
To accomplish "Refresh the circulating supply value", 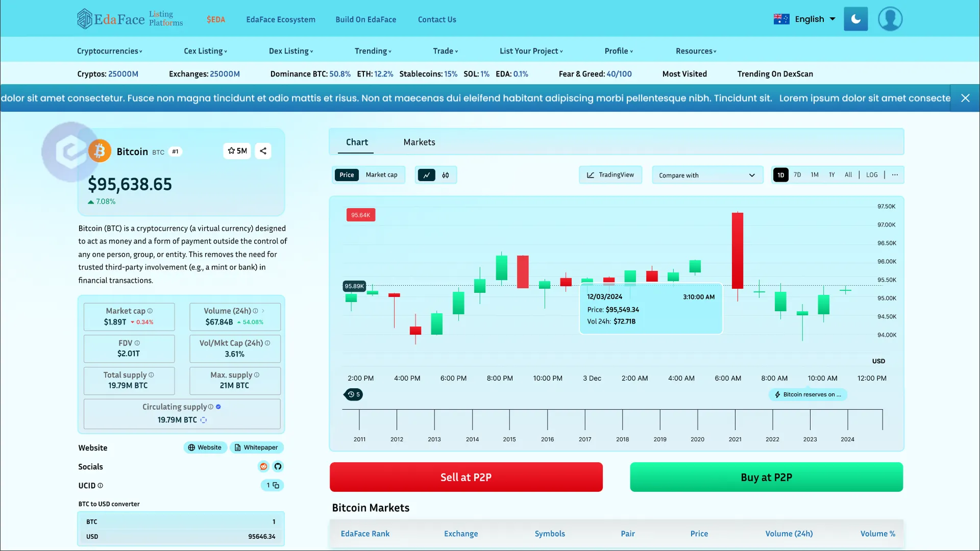I will point(204,420).
